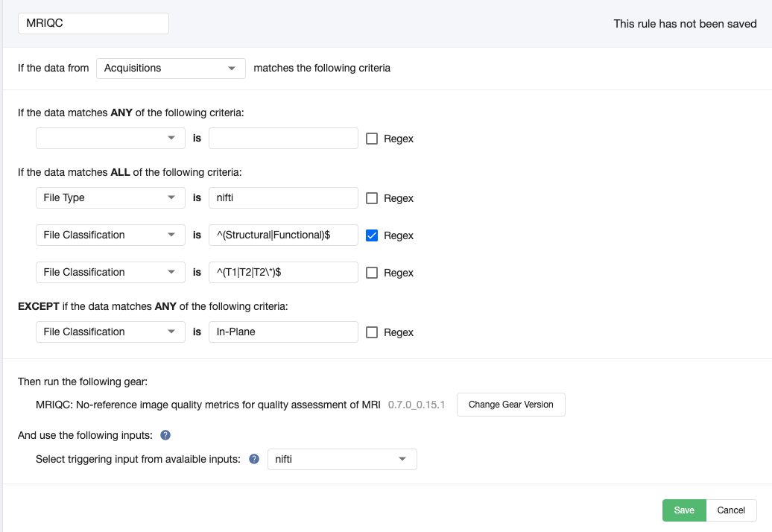This screenshot has width=772, height=532.
Task: Open the Acquisitions data source dropdown
Action: (171, 68)
